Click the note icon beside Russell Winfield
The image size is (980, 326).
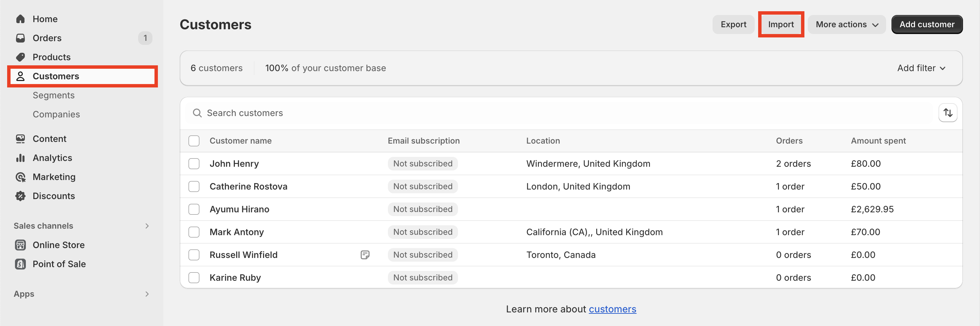click(x=365, y=255)
